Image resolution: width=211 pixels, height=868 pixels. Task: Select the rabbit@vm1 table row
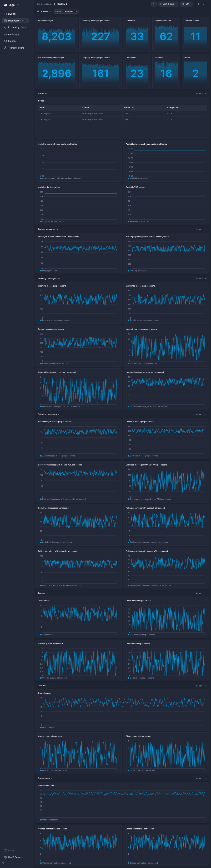pos(122,114)
